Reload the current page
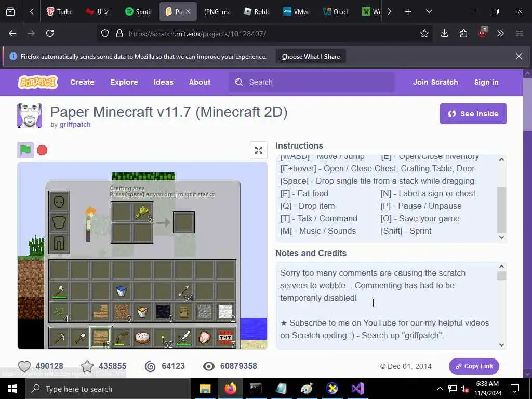The image size is (532, 399). click(50, 33)
